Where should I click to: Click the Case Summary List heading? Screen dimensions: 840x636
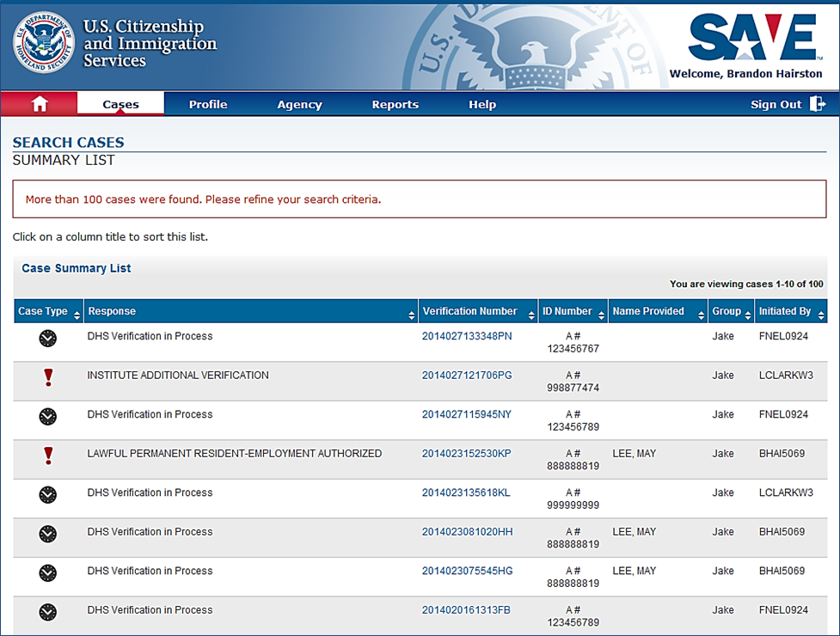(76, 268)
